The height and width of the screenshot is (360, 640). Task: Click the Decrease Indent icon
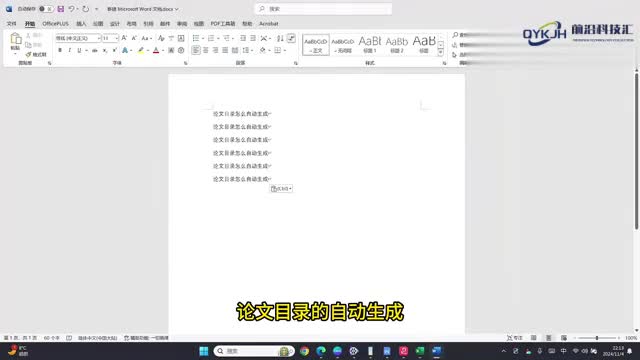click(x=243, y=38)
